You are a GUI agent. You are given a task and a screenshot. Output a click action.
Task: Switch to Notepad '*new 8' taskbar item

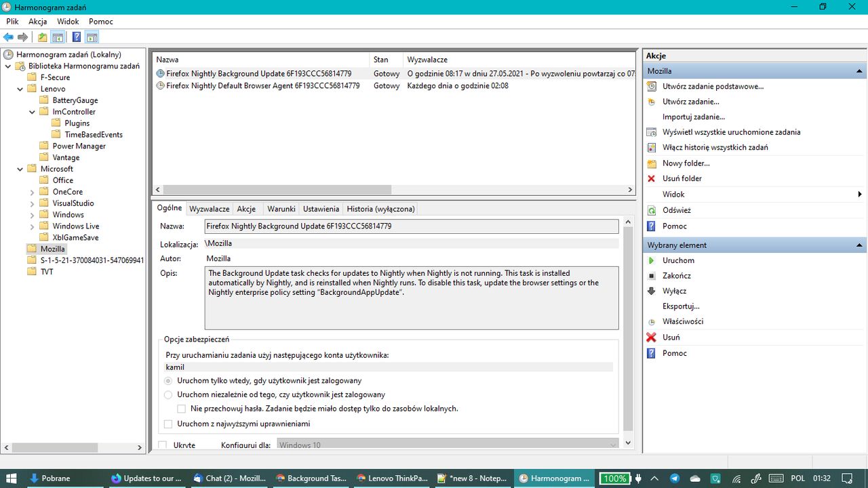coord(473,478)
